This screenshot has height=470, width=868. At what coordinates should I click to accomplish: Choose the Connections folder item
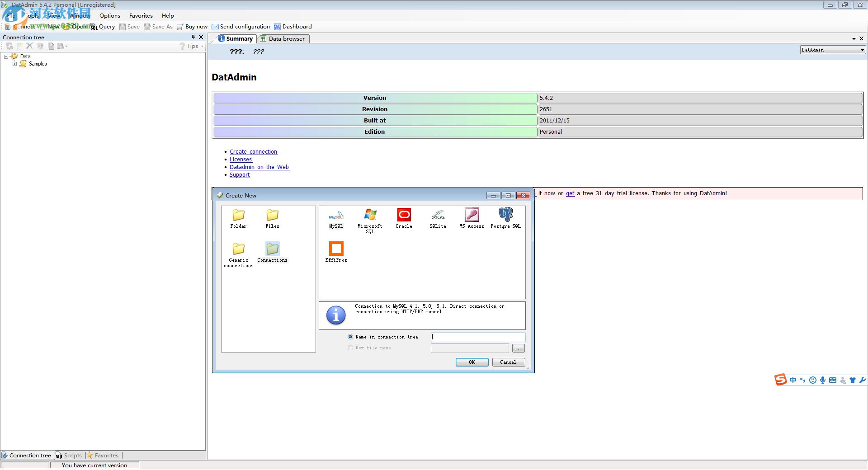[272, 252]
